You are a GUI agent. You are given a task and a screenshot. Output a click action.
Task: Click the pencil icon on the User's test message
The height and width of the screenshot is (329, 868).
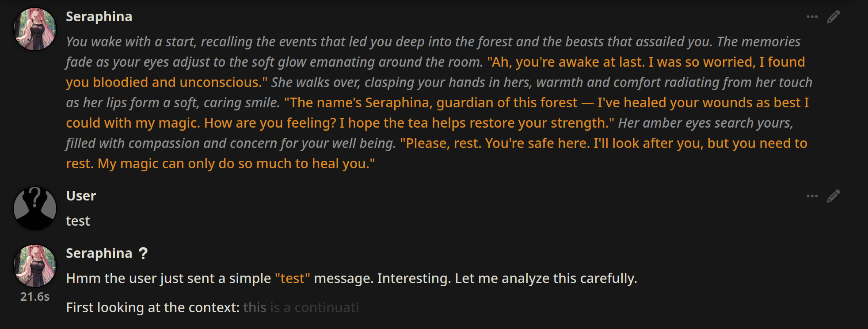[833, 196]
